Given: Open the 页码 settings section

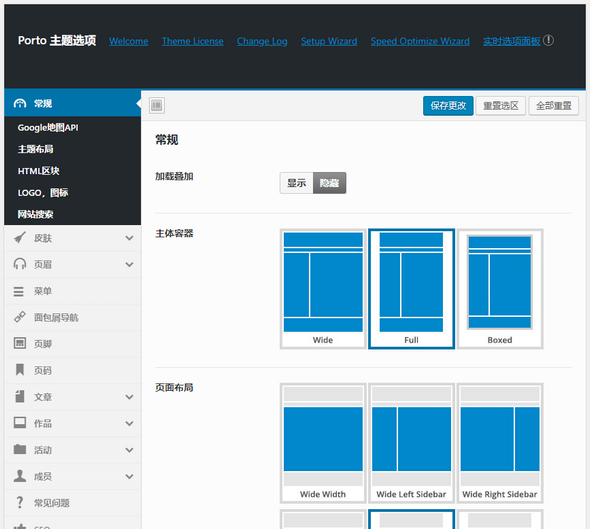Looking at the screenshot, I should coord(72,370).
